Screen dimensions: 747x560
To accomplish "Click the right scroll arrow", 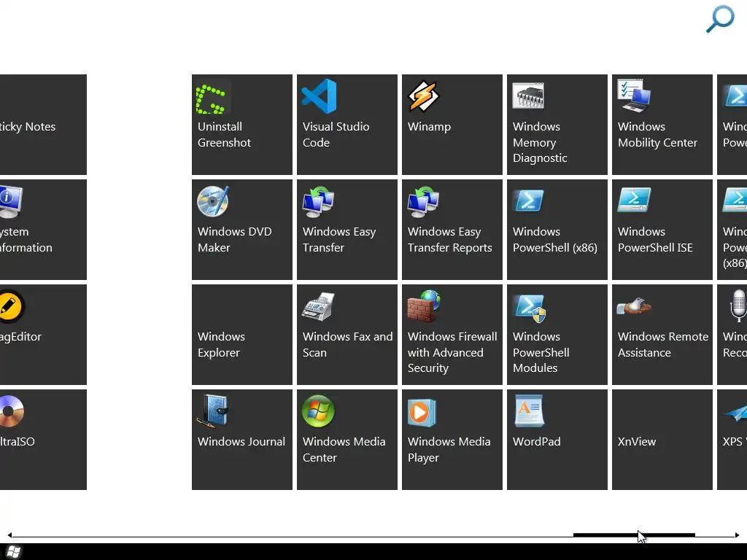I will pyautogui.click(x=737, y=535).
